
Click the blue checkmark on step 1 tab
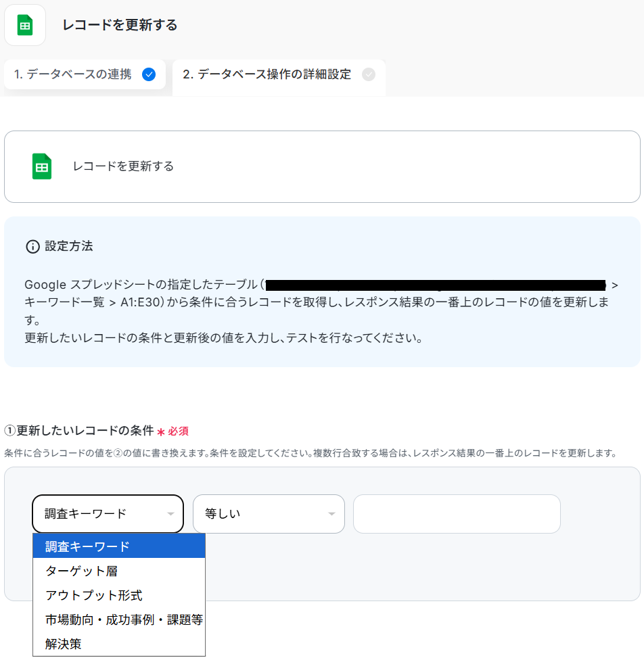[x=149, y=74]
